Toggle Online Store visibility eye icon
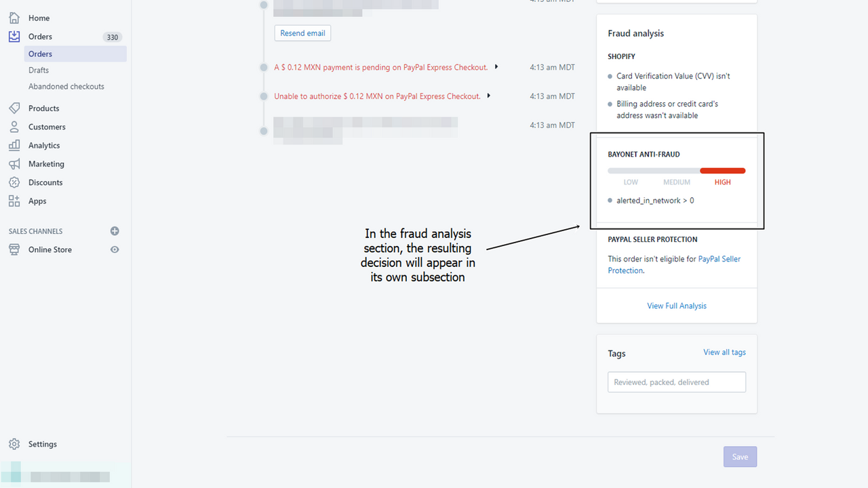The height and width of the screenshot is (488, 868). pos(115,249)
